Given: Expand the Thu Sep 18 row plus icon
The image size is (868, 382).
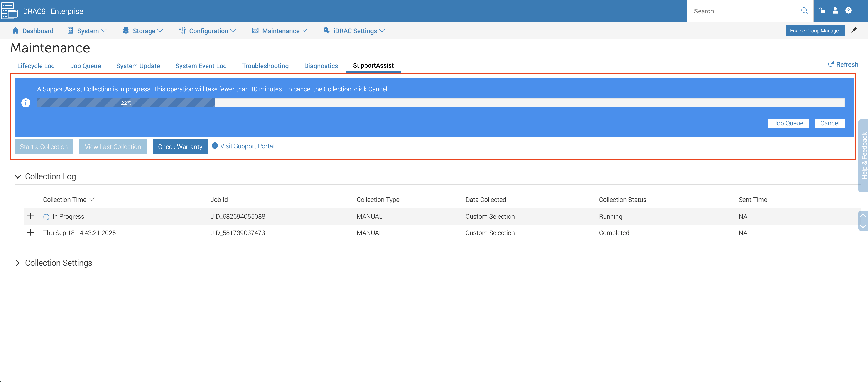Looking at the screenshot, I should [x=30, y=233].
